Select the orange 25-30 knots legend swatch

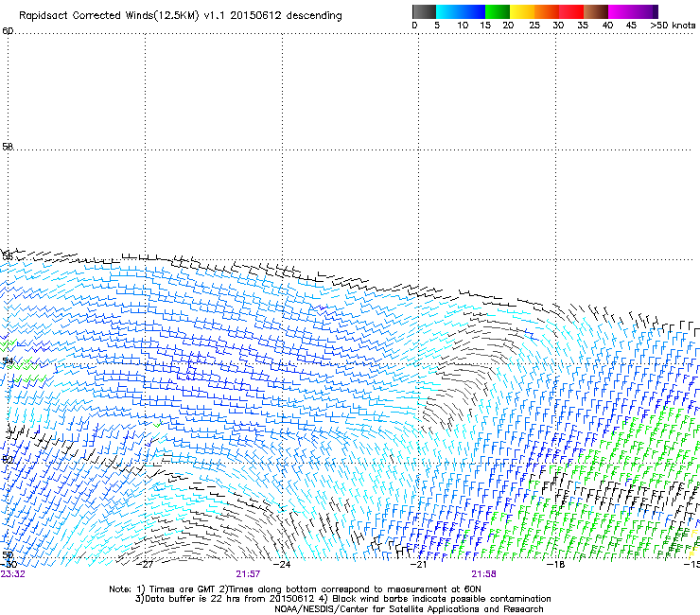pos(547,11)
